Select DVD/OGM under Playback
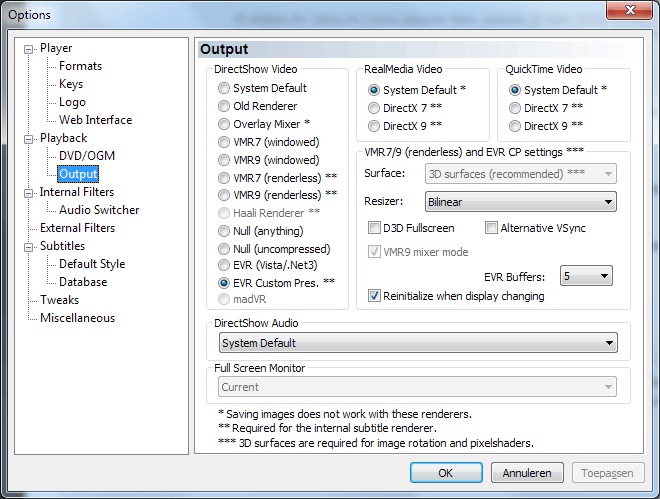Image resolution: width=660 pixels, height=499 pixels. point(87,156)
